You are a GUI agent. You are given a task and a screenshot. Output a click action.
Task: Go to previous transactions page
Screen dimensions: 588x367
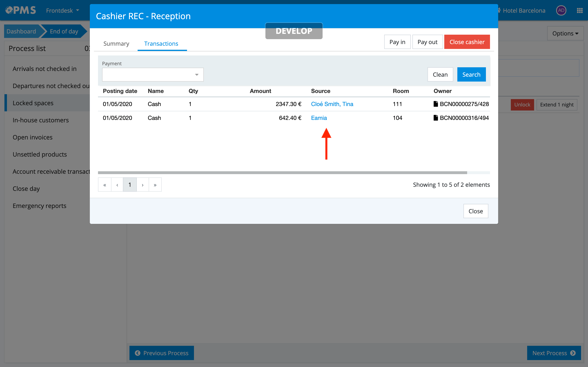(x=117, y=185)
